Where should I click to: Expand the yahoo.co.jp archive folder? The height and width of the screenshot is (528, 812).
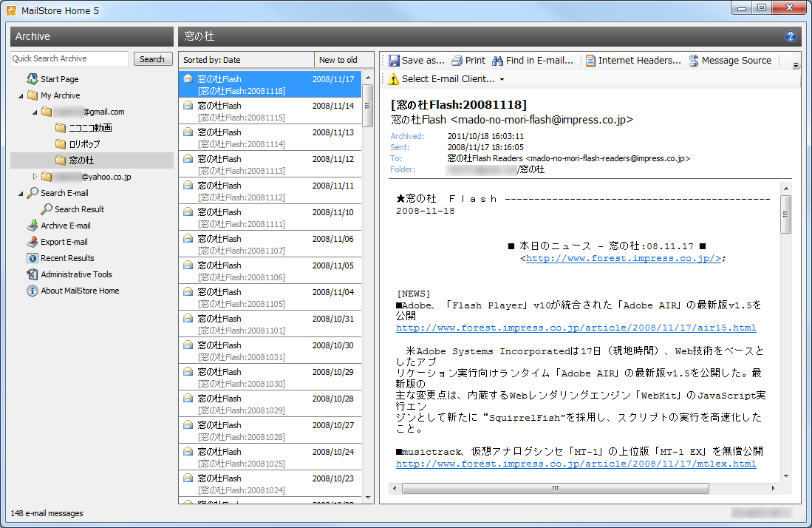click(x=33, y=177)
